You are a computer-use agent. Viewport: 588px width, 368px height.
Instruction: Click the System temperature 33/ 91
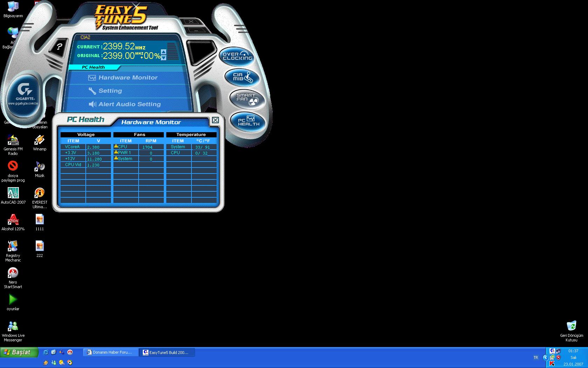[202, 147]
